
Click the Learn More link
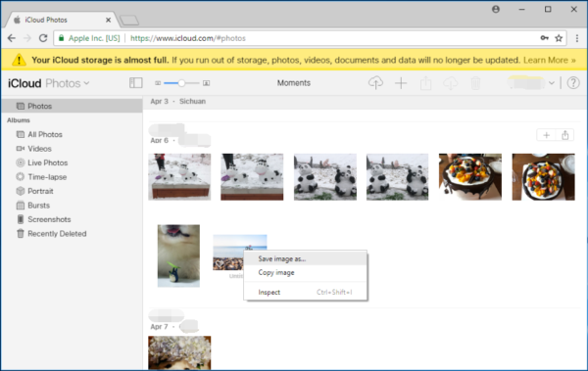pyautogui.click(x=550, y=60)
